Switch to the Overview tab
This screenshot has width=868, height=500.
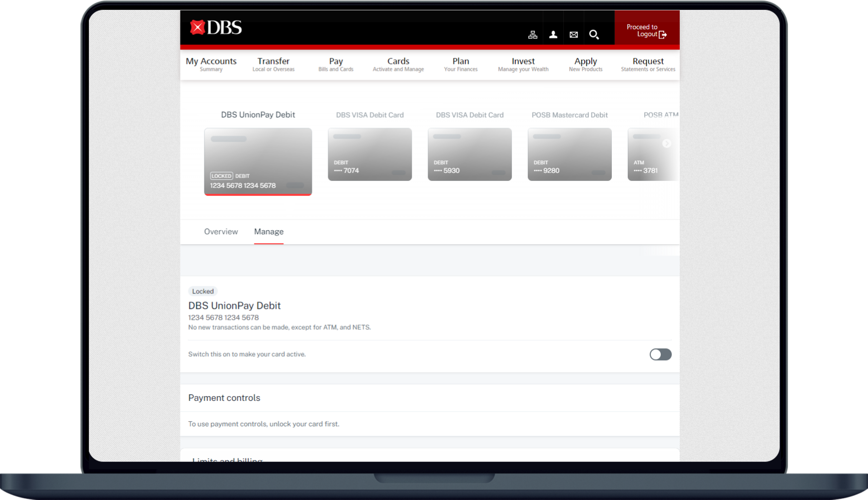[221, 232]
